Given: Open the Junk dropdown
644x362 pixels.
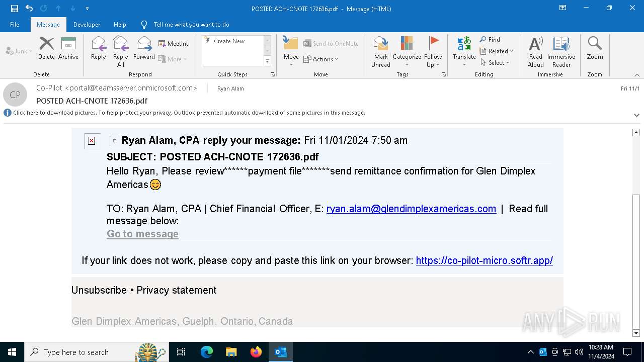Looking at the screenshot, I should tap(19, 51).
